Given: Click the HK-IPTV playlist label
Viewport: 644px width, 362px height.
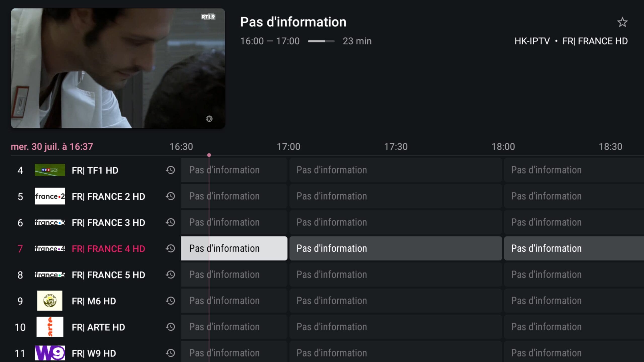Looking at the screenshot, I should [x=532, y=41].
